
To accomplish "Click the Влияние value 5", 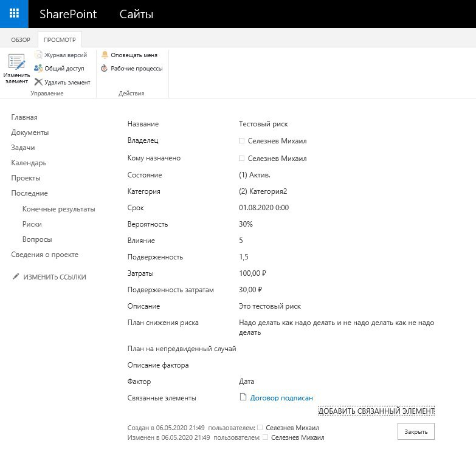I will click(241, 240).
